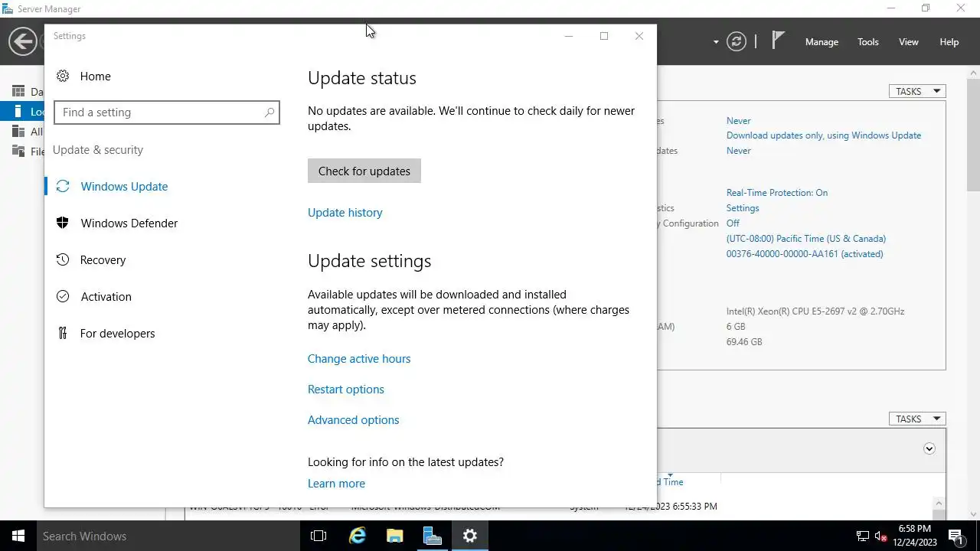Open the Manage menu in Server Manager
980x551 pixels.
point(822,42)
